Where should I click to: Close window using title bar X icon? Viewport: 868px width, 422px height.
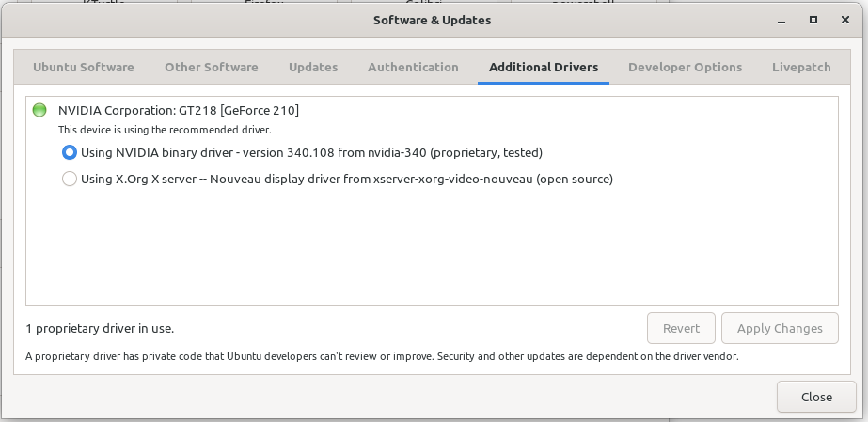[842, 19]
